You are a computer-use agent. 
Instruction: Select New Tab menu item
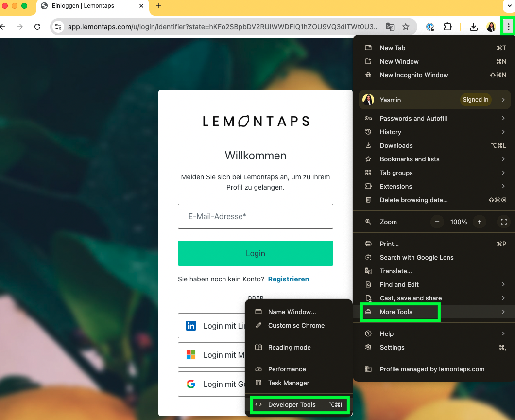(x=435, y=48)
